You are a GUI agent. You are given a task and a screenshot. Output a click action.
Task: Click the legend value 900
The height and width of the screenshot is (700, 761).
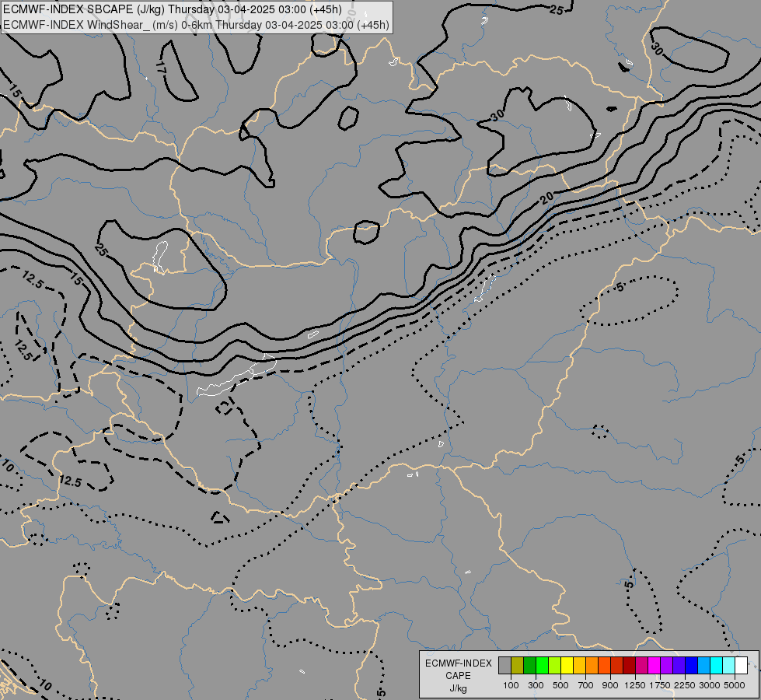[610, 685]
